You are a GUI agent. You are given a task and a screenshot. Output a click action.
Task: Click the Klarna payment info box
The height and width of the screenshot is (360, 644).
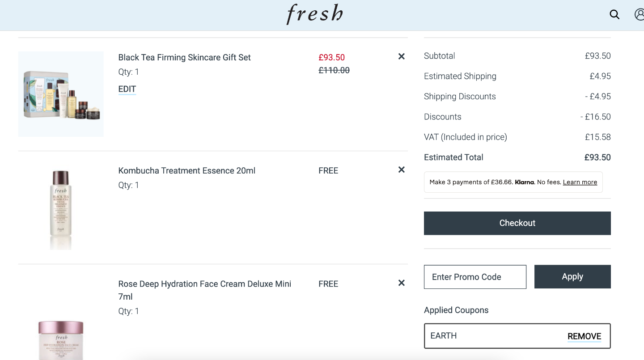coord(513,182)
